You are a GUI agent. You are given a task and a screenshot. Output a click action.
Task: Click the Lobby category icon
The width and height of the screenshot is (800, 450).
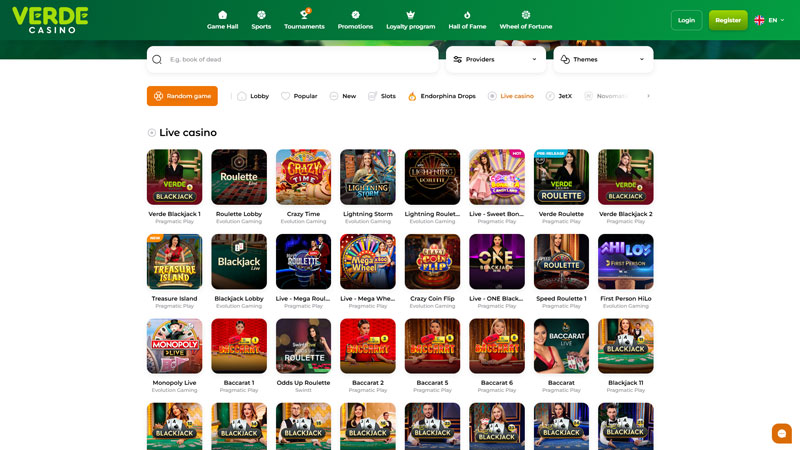point(242,96)
